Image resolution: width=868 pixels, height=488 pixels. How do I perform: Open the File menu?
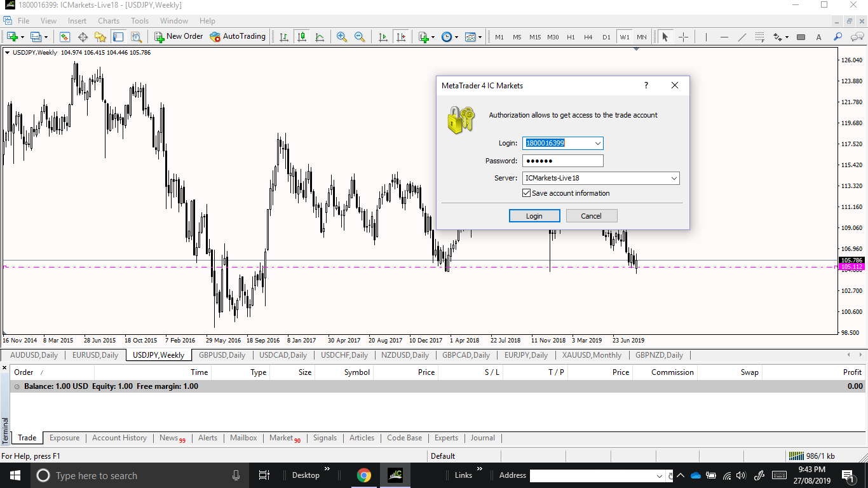click(24, 21)
